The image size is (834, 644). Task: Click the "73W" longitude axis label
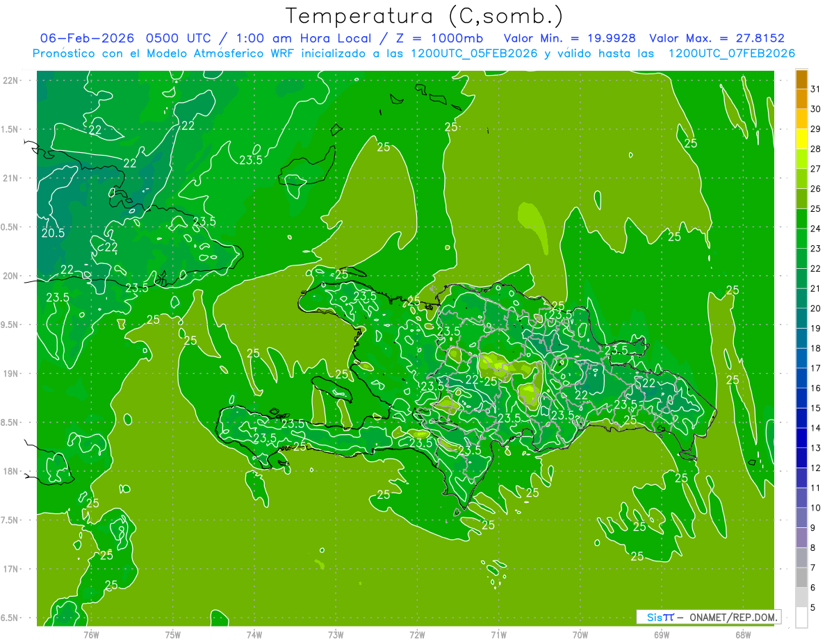coord(336,634)
